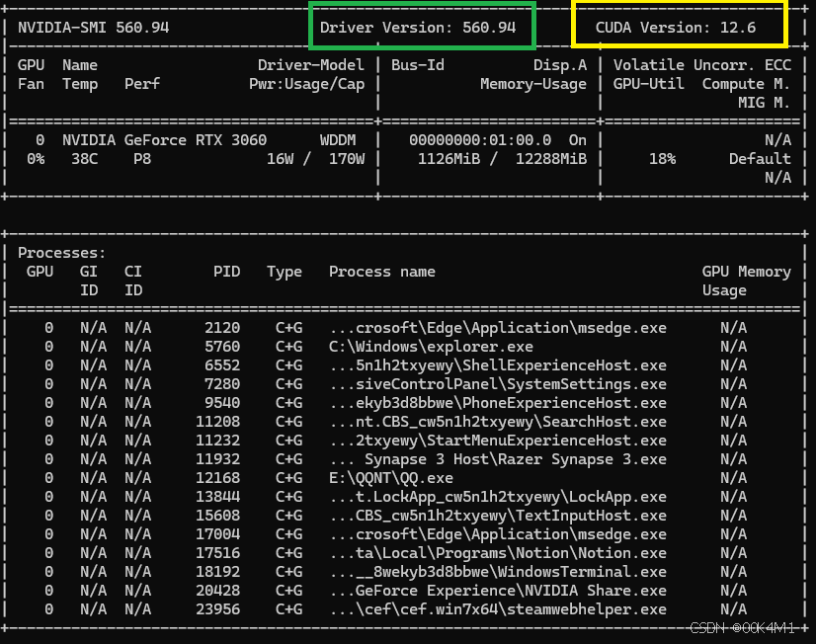The image size is (816, 644).
Task: Click the CSDN watermark text
Action: click(x=743, y=627)
